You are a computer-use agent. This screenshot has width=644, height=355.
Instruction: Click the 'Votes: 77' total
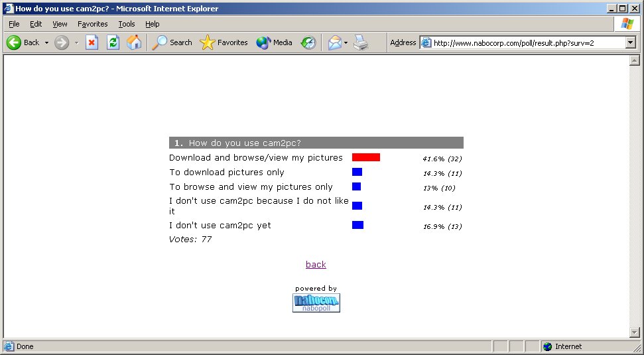190,239
